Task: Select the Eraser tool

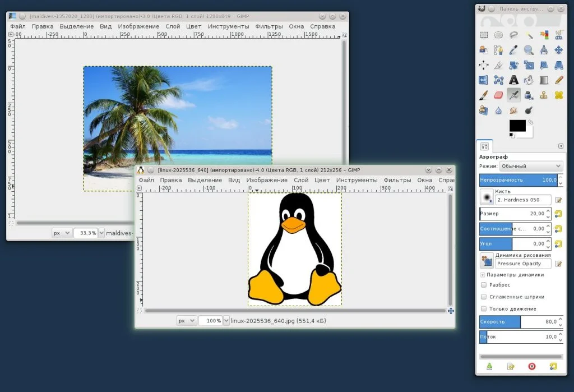Action: [x=499, y=95]
